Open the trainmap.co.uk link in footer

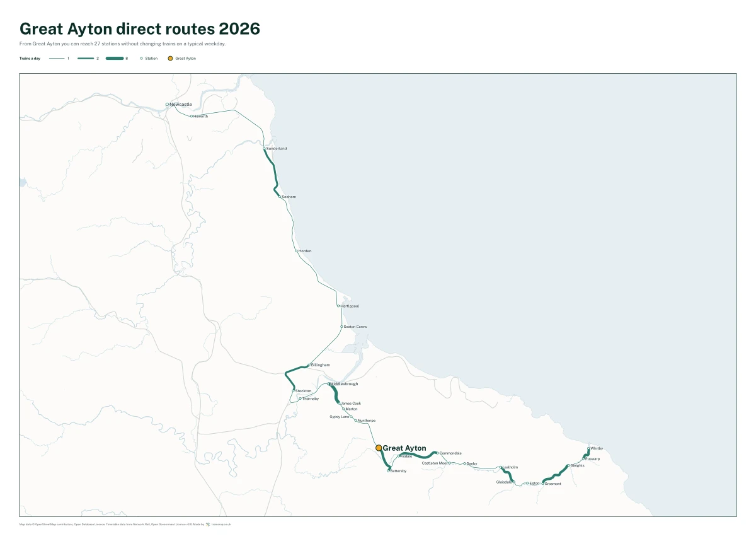pos(221,524)
